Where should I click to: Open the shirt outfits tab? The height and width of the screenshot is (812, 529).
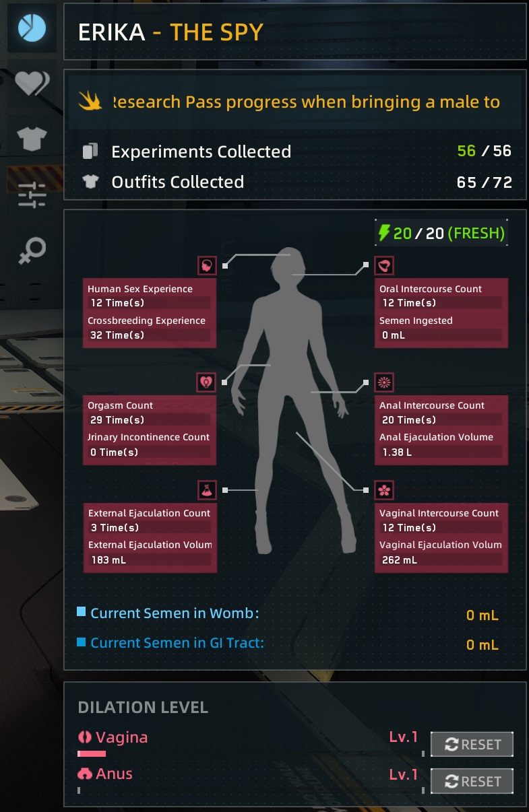tap(32, 139)
